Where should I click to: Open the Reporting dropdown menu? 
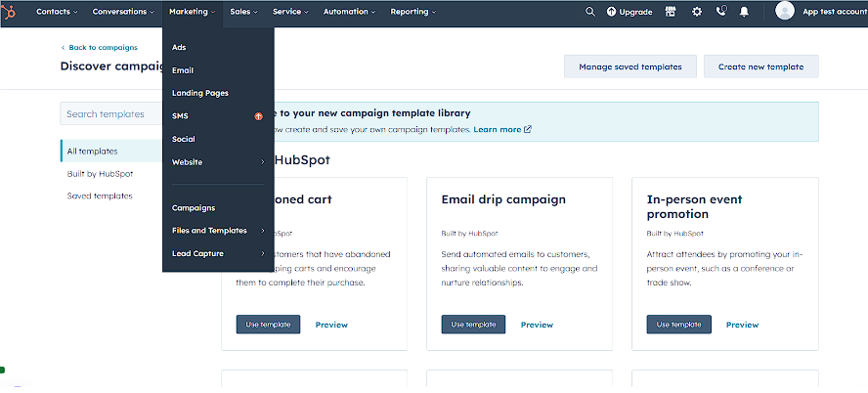pos(412,12)
